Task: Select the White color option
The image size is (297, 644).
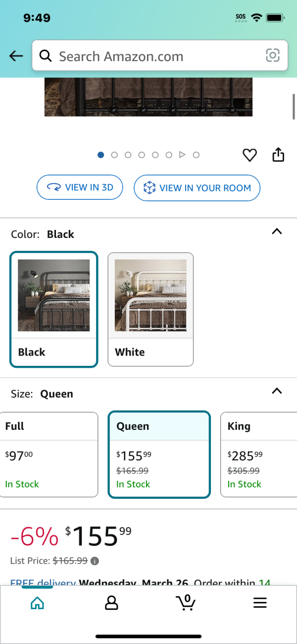Action: coord(150,309)
